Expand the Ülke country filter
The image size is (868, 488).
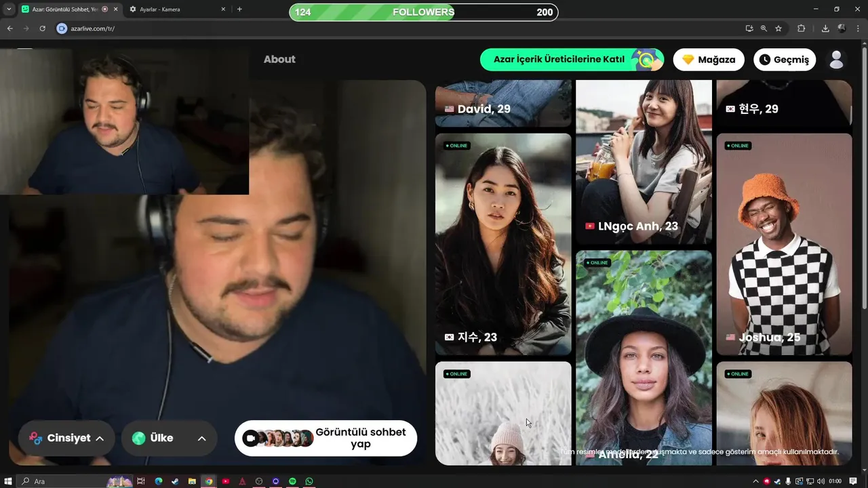[x=169, y=439]
